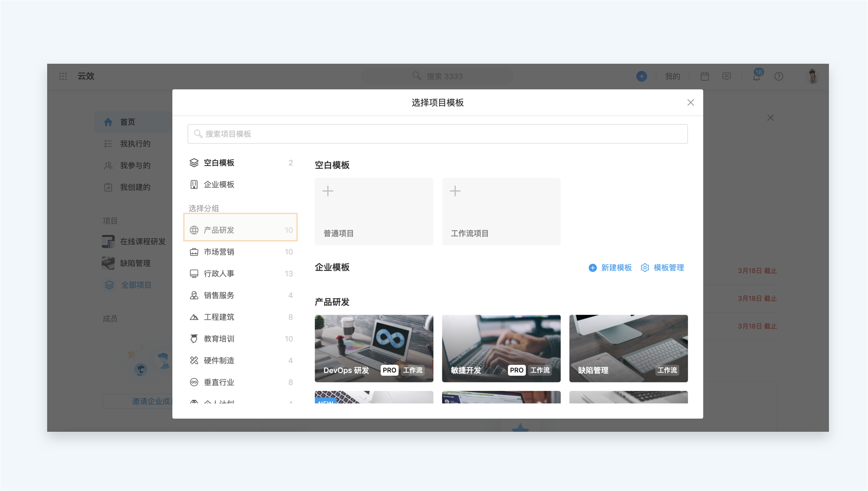
Task: Click the layers icon beside 全部项目
Action: click(x=109, y=285)
